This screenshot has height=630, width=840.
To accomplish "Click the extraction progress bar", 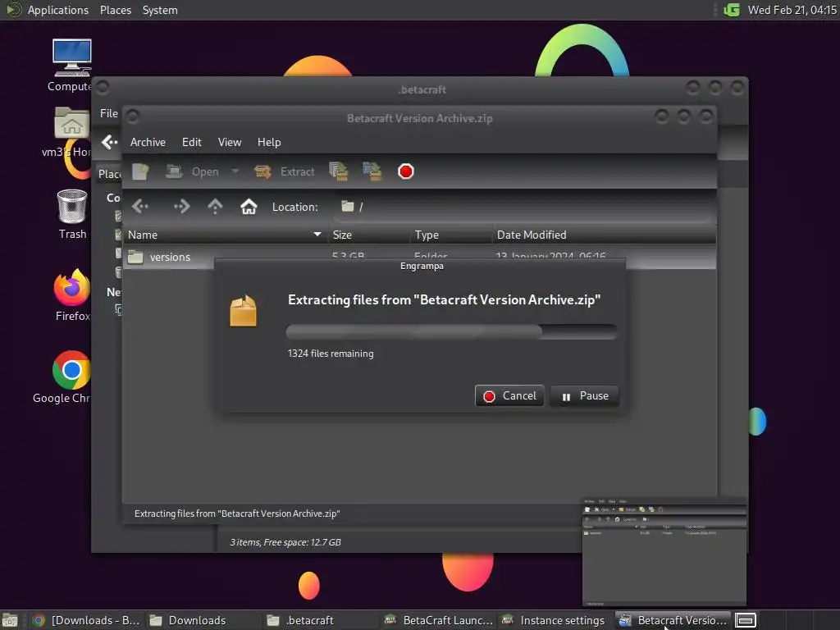I will [452, 331].
